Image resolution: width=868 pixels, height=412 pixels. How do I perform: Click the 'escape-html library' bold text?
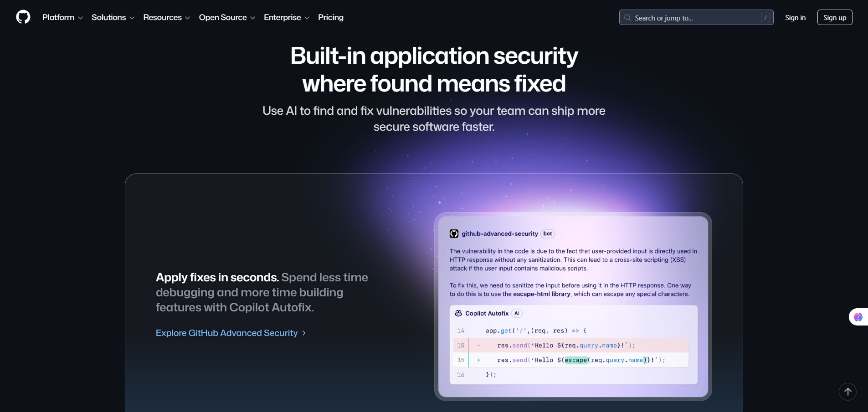click(542, 294)
